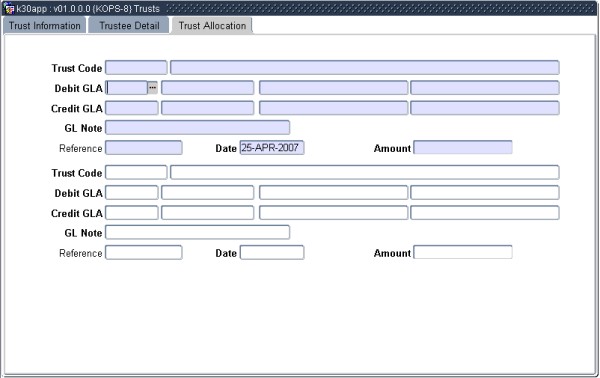
Task: Click the first record's Reference field
Action: point(143,148)
